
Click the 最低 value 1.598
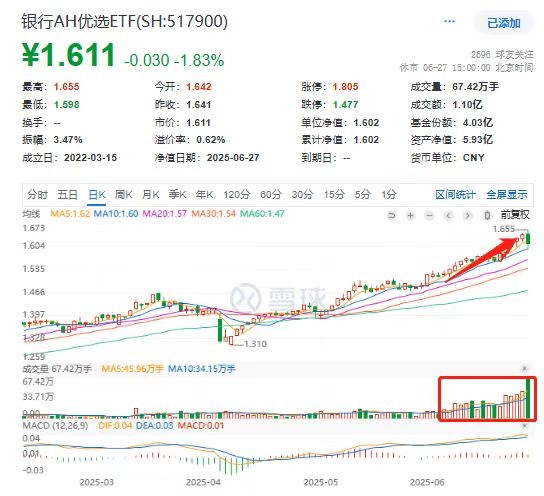pos(66,105)
